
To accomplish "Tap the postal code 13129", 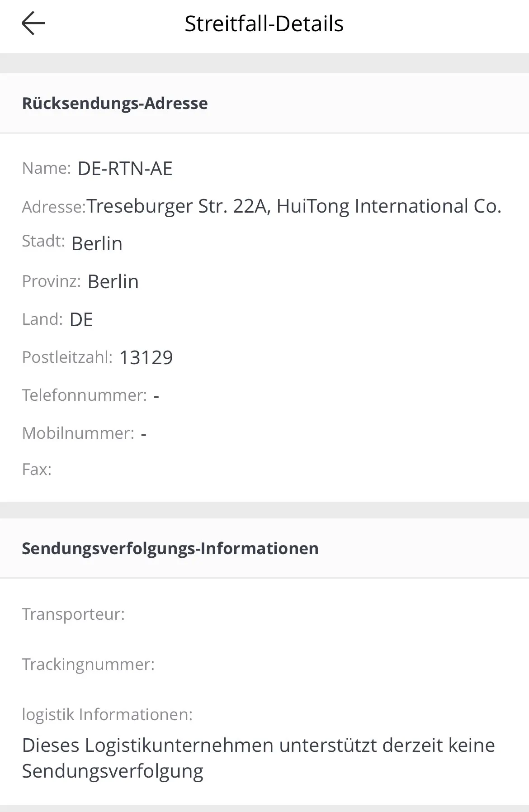I will (146, 358).
